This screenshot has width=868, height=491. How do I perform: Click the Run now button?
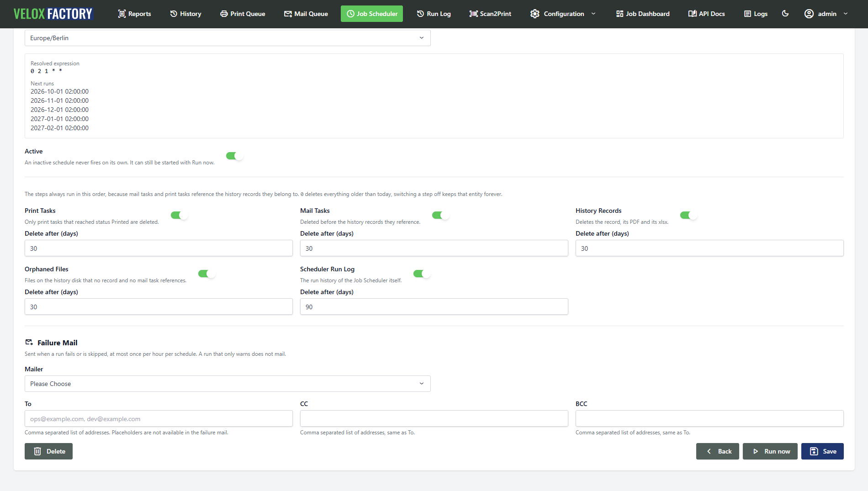point(770,451)
